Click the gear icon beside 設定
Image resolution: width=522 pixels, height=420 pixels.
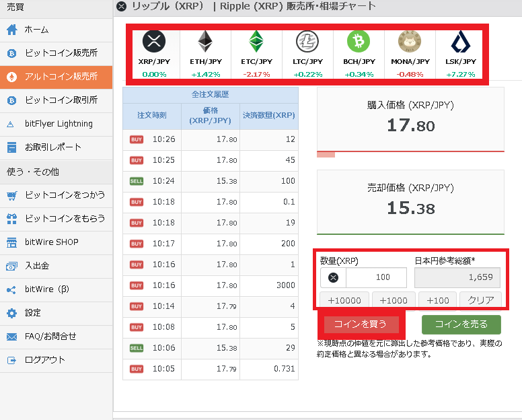pos(12,313)
